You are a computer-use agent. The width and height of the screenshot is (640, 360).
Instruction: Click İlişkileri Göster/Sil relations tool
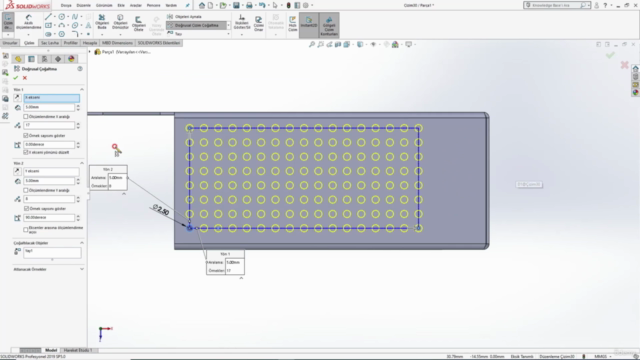(x=242, y=22)
